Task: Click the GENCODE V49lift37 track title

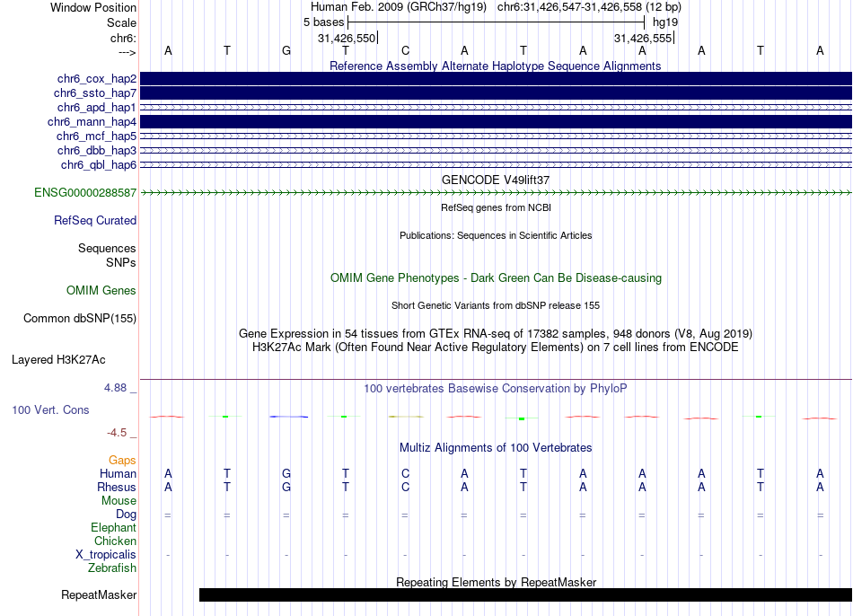Action: click(496, 180)
